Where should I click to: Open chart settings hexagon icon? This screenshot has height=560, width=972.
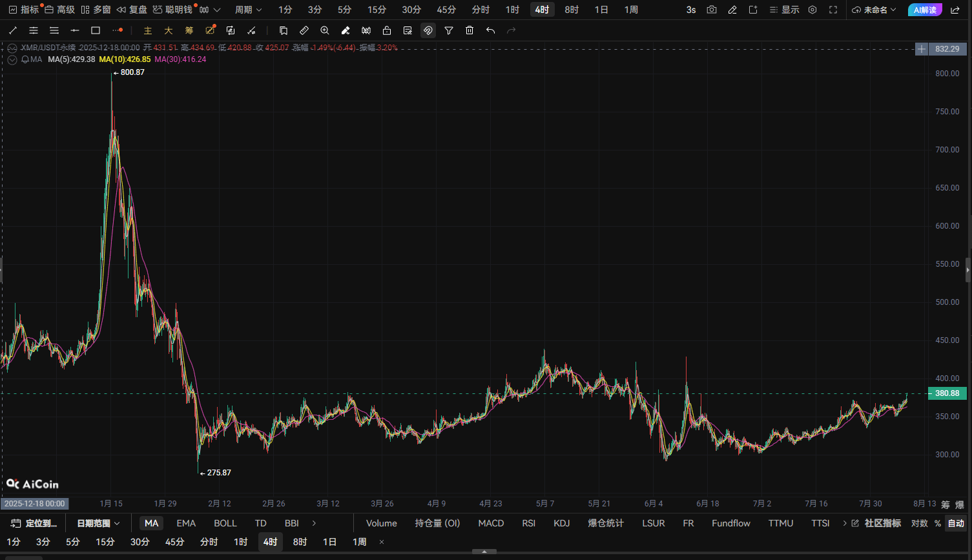click(812, 10)
